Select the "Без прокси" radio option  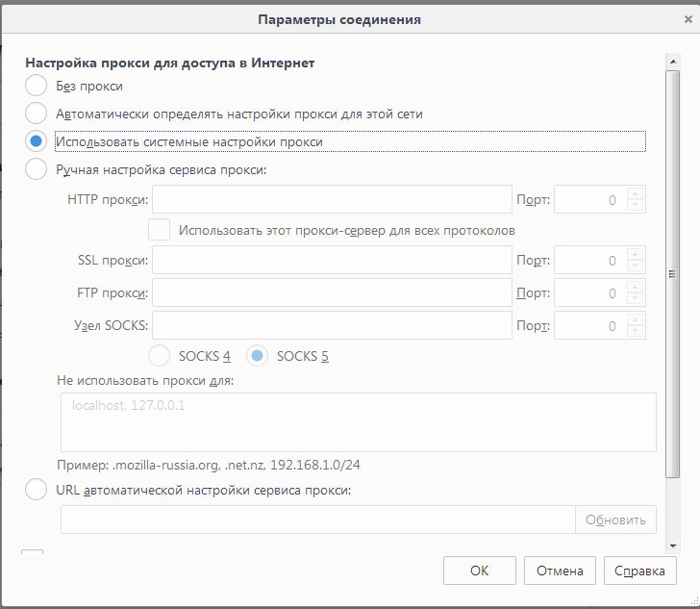point(36,86)
